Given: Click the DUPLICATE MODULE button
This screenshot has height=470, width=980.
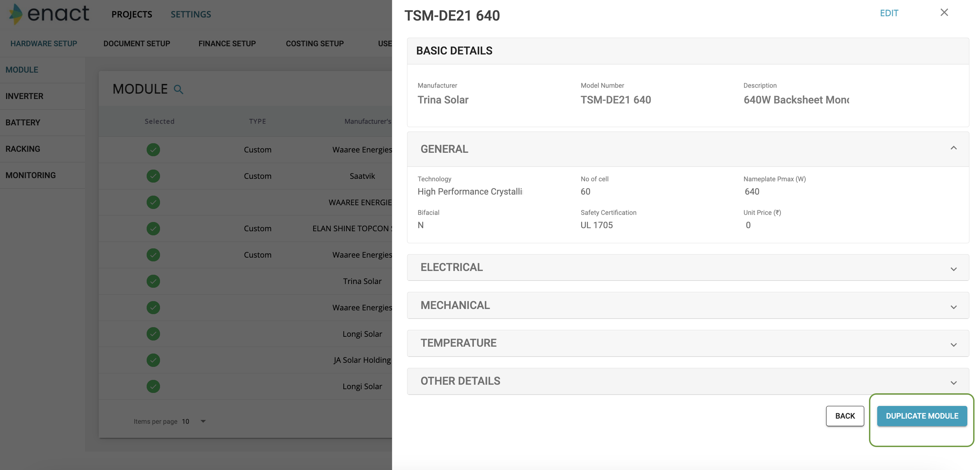Looking at the screenshot, I should click(x=921, y=416).
